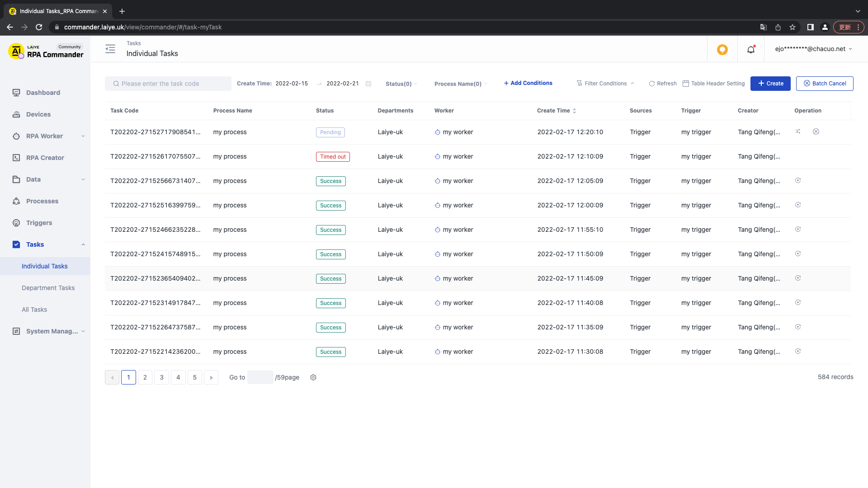Open the Dashboard from the sidebar
This screenshot has width=868, height=488.
coord(43,93)
